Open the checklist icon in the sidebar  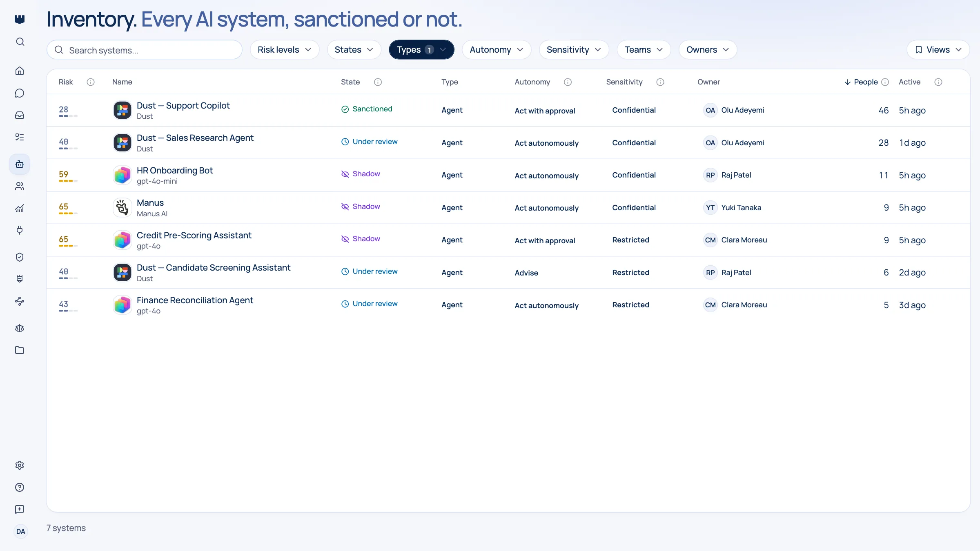pos(20,137)
